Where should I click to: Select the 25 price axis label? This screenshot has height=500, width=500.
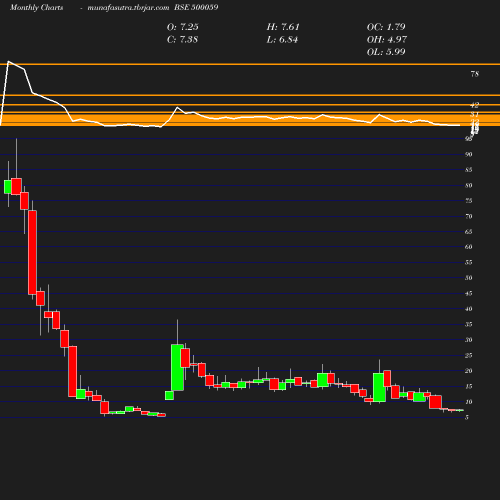(x=469, y=356)
